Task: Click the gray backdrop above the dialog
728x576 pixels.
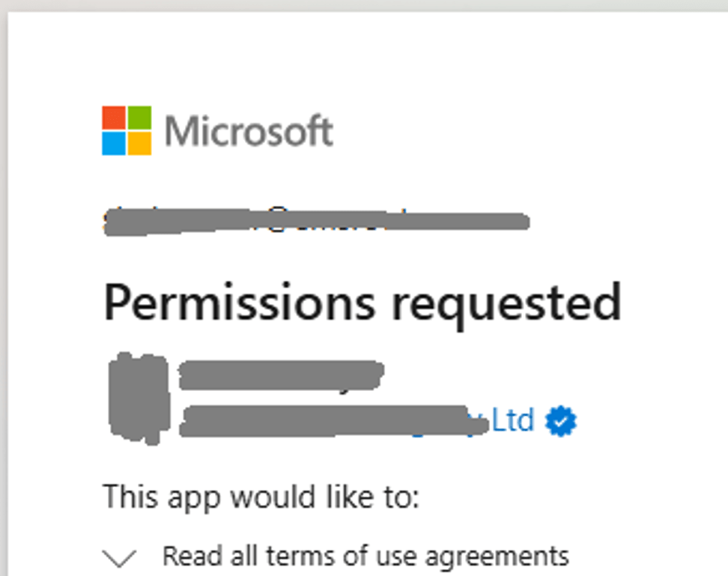Action: pyautogui.click(x=364, y=5)
